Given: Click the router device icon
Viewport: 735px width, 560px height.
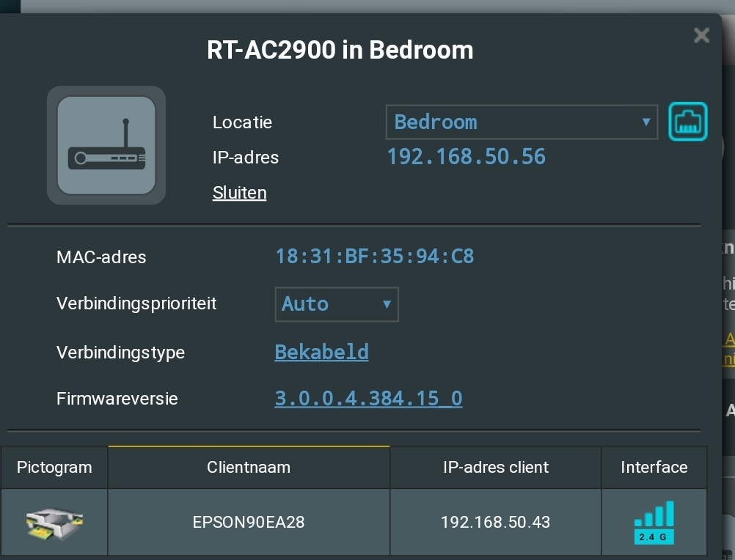Looking at the screenshot, I should 106,145.
